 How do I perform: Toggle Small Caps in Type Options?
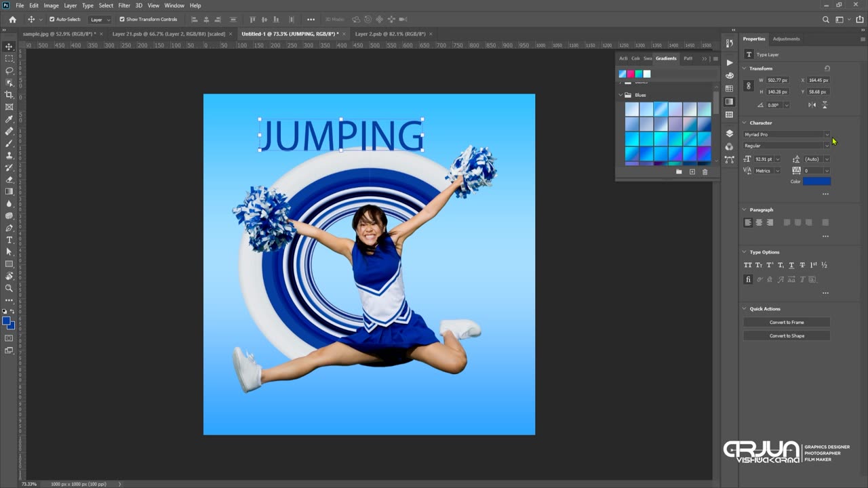pyautogui.click(x=759, y=265)
